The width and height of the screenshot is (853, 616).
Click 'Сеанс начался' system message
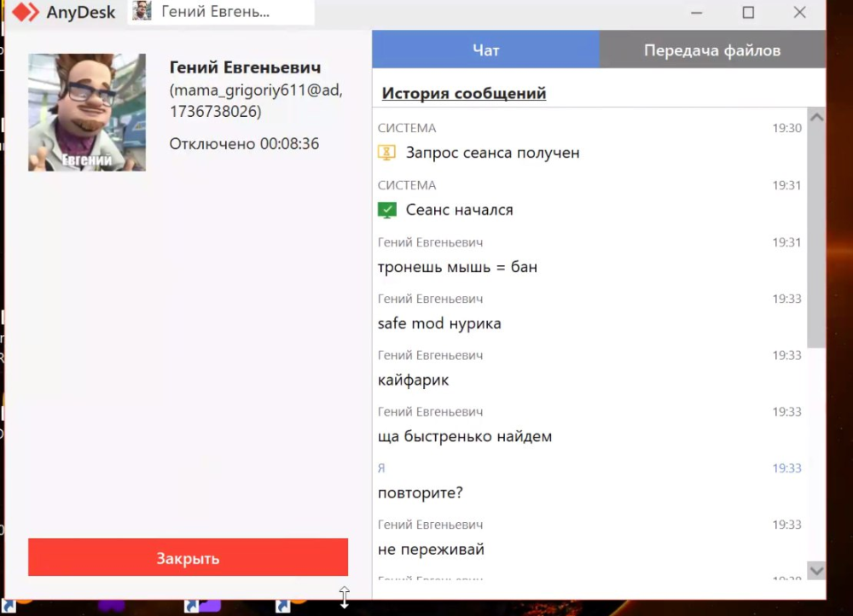click(460, 210)
